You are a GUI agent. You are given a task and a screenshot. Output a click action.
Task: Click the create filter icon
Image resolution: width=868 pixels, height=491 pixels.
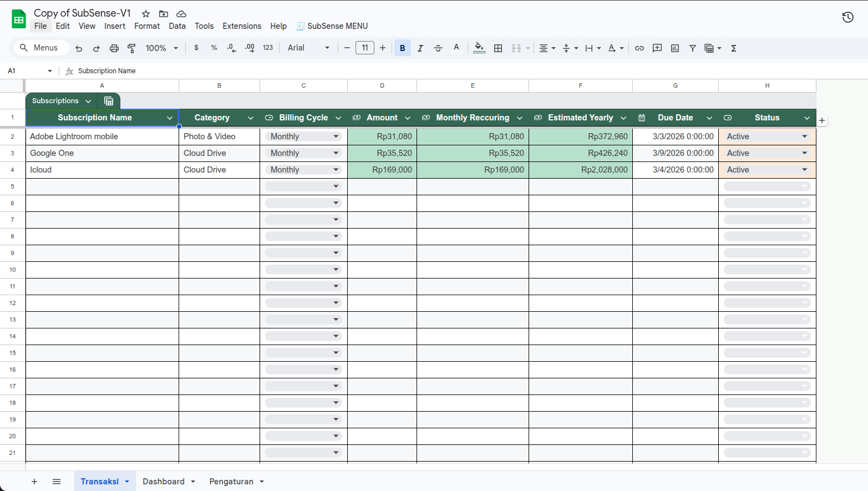point(693,48)
